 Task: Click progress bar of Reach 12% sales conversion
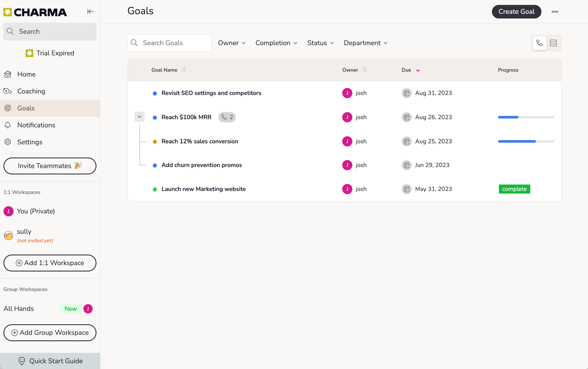[526, 141]
